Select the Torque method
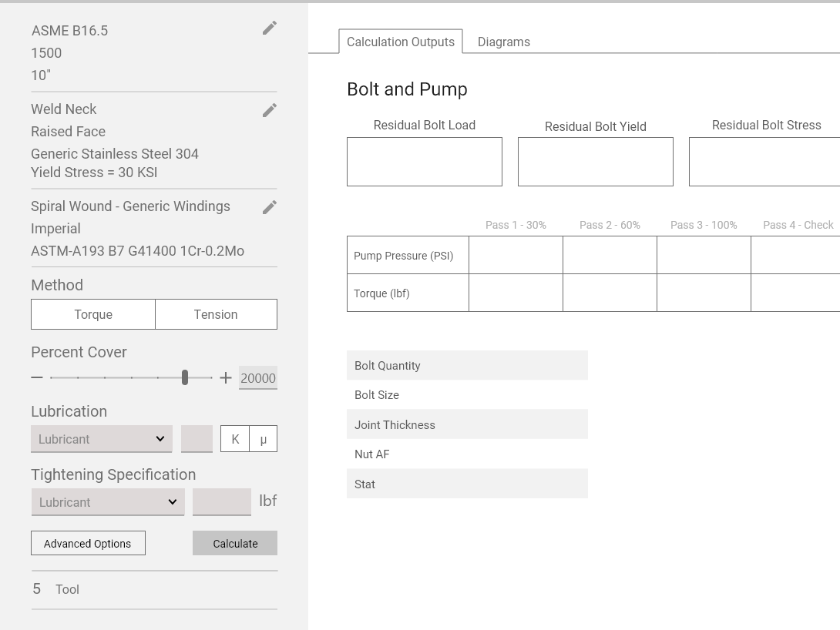The image size is (840, 630). 93,314
